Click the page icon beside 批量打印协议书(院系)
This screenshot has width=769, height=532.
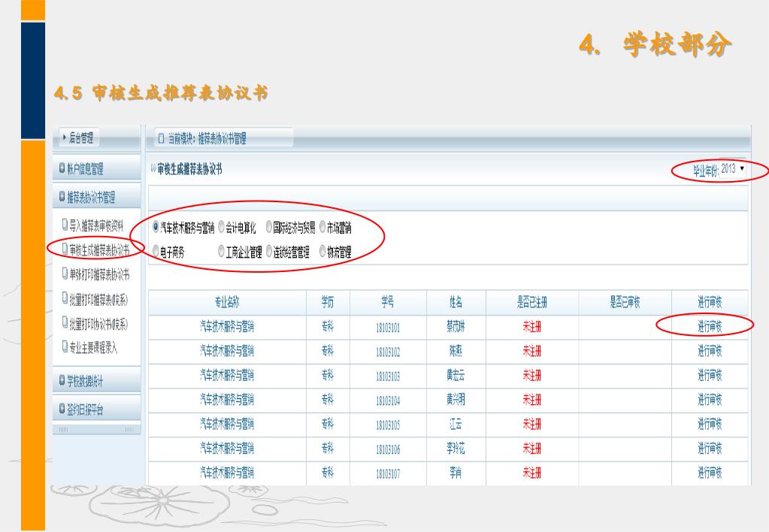click(65, 322)
